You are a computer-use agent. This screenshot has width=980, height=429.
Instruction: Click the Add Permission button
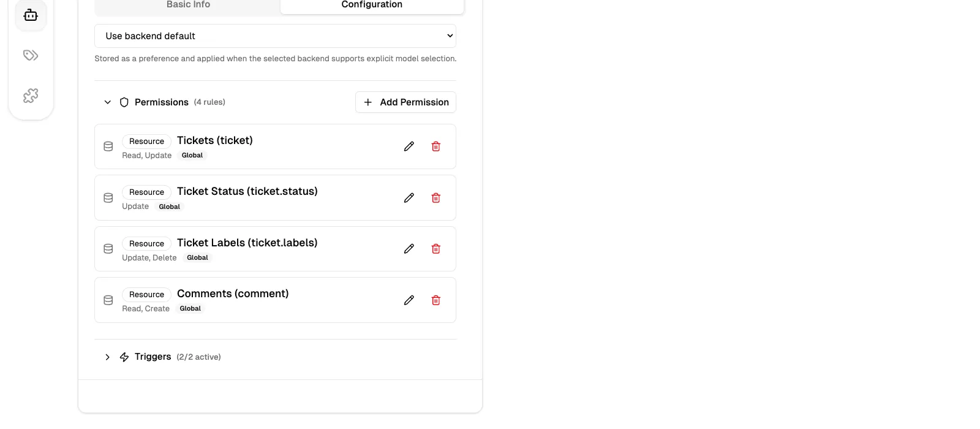(x=405, y=102)
